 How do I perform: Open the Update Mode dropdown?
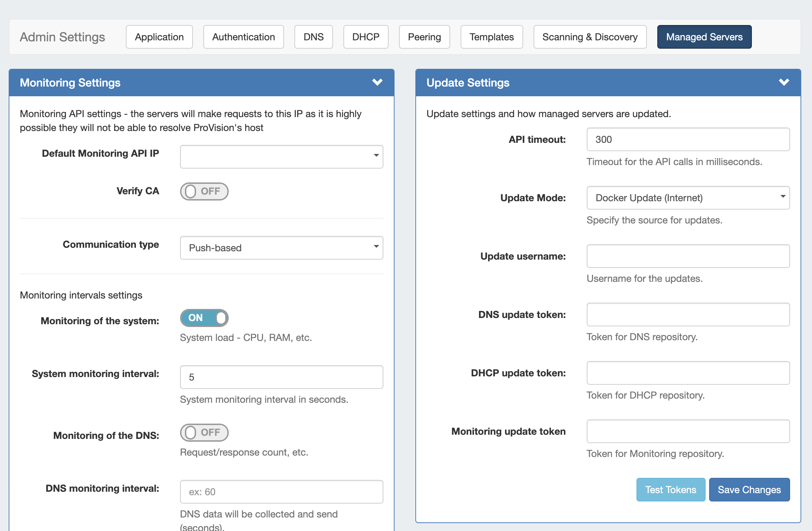pyautogui.click(x=688, y=197)
